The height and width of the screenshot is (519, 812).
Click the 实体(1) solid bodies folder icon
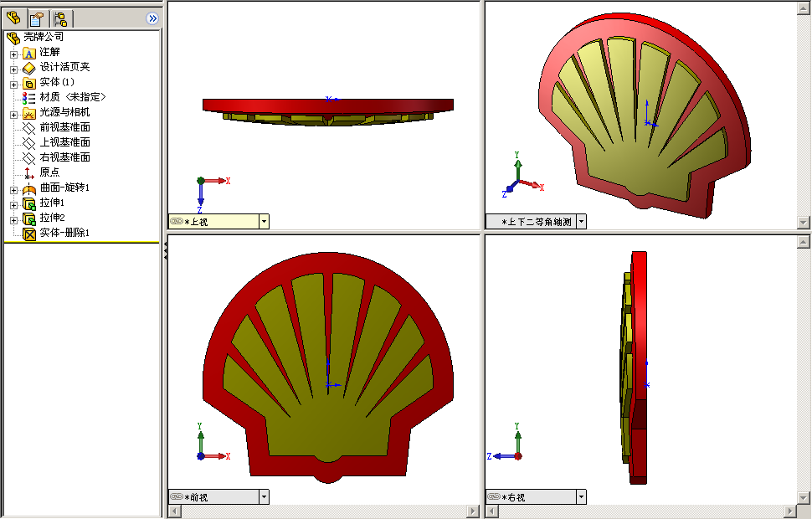29,83
